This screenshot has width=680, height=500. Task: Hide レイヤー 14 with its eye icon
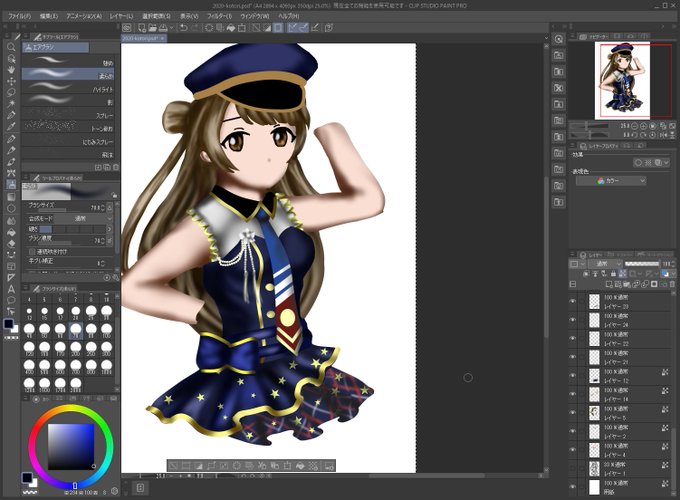(573, 394)
